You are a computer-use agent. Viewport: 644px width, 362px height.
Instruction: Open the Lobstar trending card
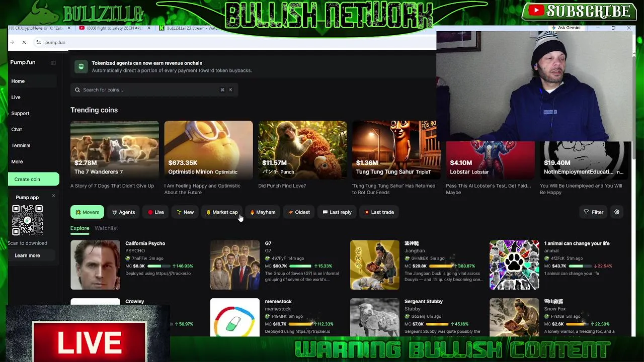click(490, 160)
